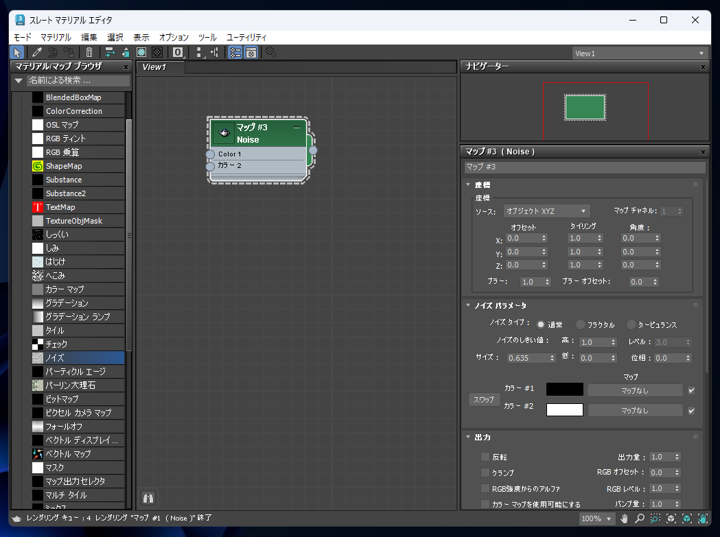Select ノイズ in the map browser list
The height and width of the screenshot is (537, 720).
(78, 358)
